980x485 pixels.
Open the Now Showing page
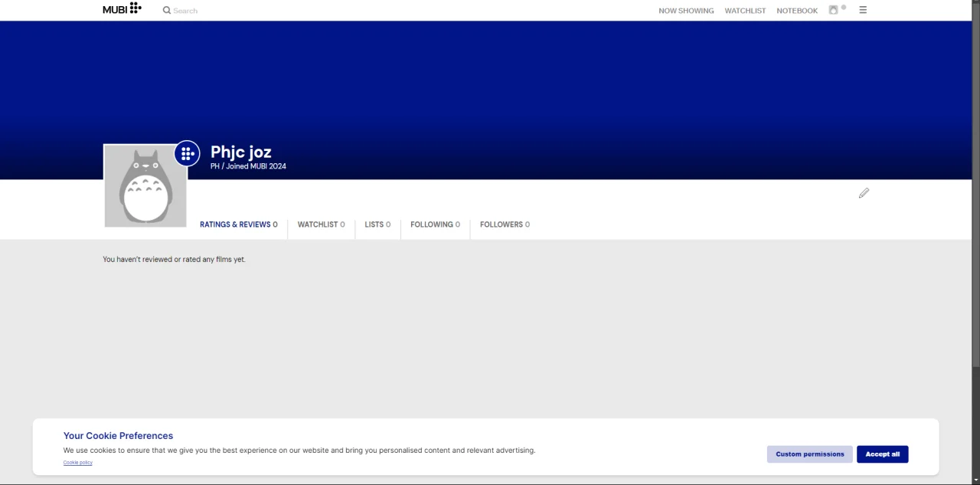(x=686, y=11)
